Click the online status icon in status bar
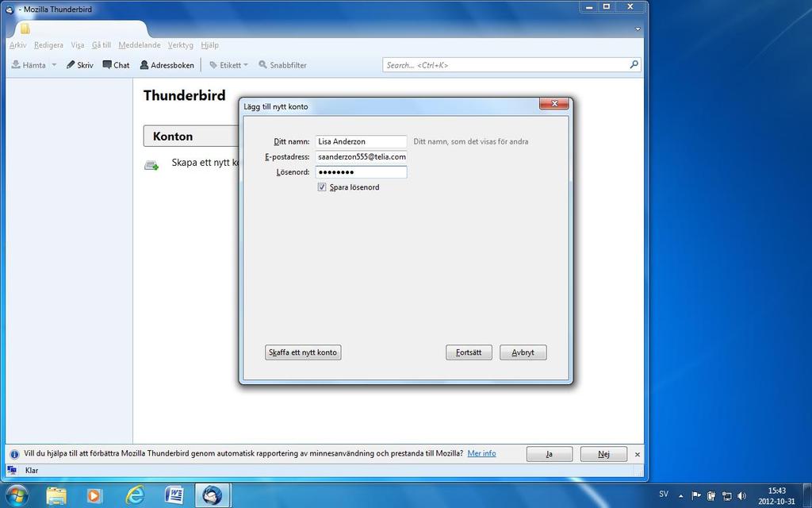 pyautogui.click(x=12, y=470)
